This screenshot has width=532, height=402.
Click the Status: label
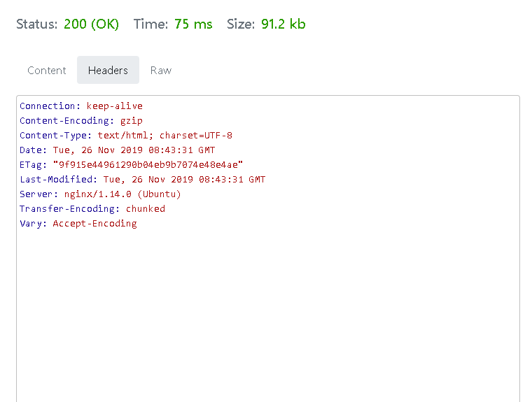(x=37, y=24)
